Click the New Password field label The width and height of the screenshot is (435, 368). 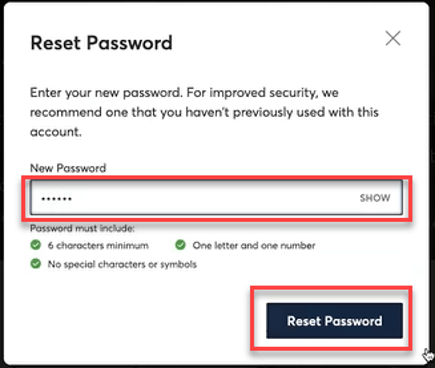(x=68, y=168)
